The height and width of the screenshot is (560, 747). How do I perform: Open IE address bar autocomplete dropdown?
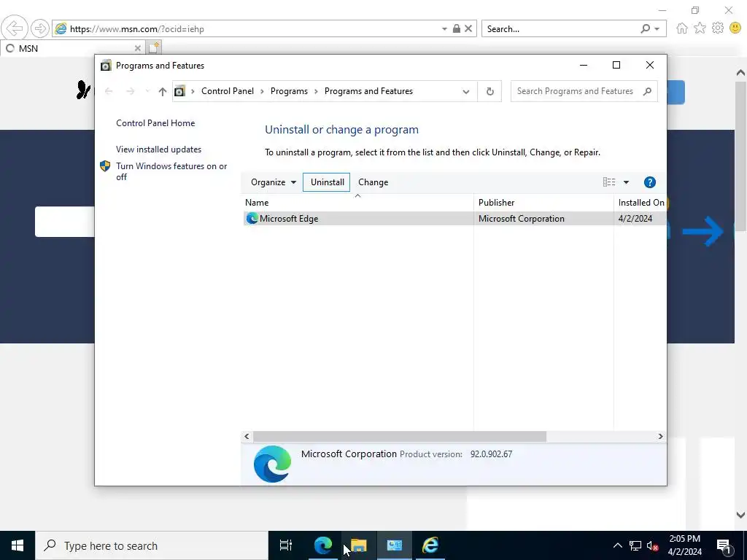tap(444, 29)
